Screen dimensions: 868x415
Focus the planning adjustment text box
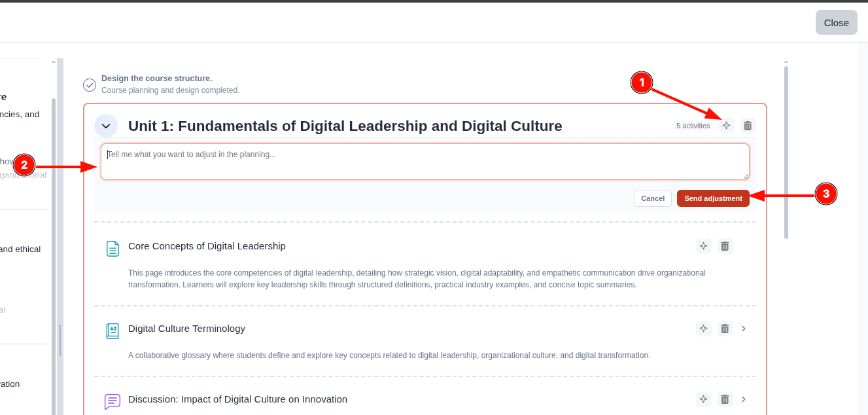(x=425, y=162)
